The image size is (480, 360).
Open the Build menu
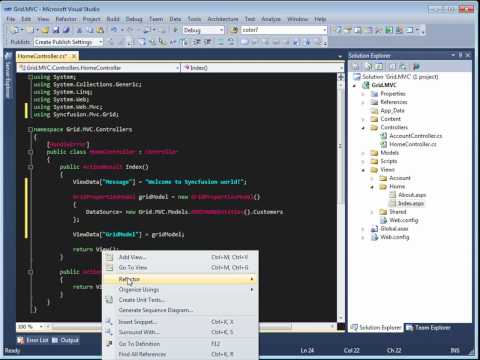tap(113, 19)
